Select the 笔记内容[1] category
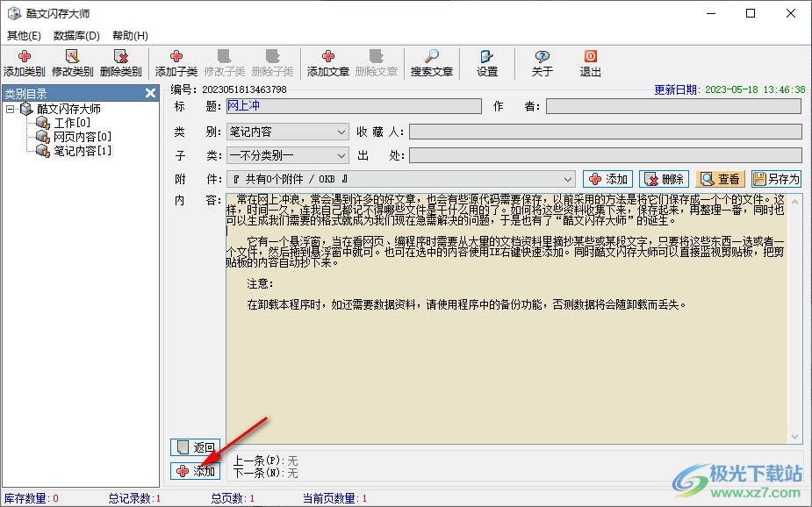Screen dimensions: 812x507 tap(83, 151)
